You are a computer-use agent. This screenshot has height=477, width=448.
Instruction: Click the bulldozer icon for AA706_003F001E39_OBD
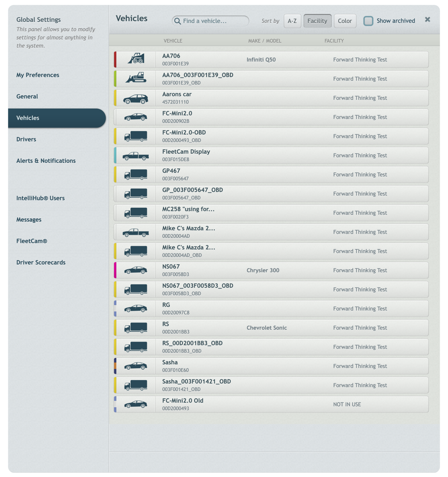click(x=136, y=78)
